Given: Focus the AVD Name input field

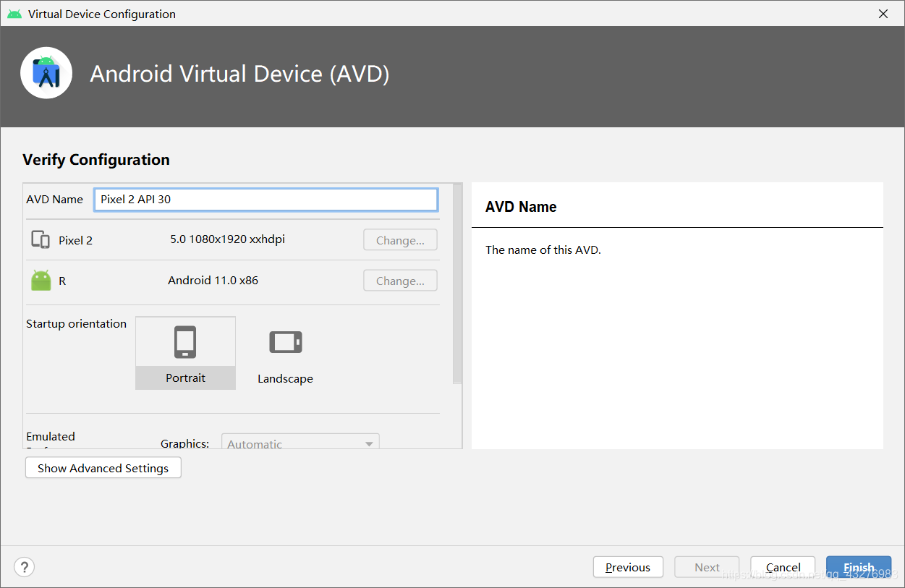Looking at the screenshot, I should [265, 200].
